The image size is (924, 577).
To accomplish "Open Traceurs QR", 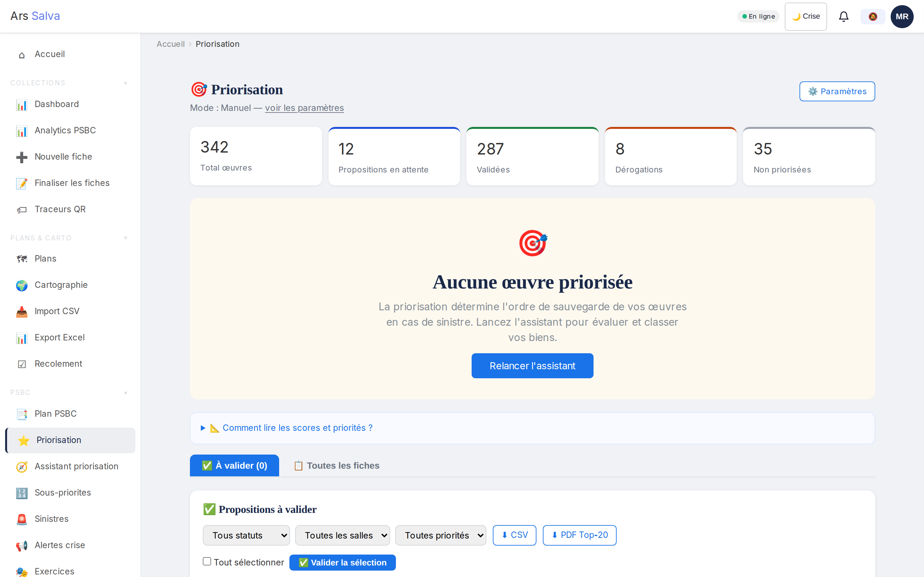I will (60, 209).
